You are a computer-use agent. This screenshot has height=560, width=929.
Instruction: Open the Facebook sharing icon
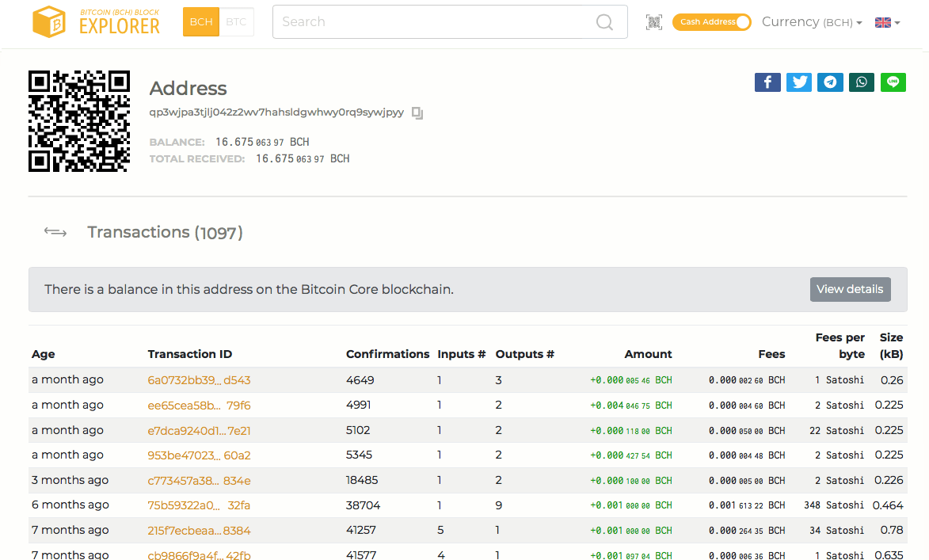767,82
